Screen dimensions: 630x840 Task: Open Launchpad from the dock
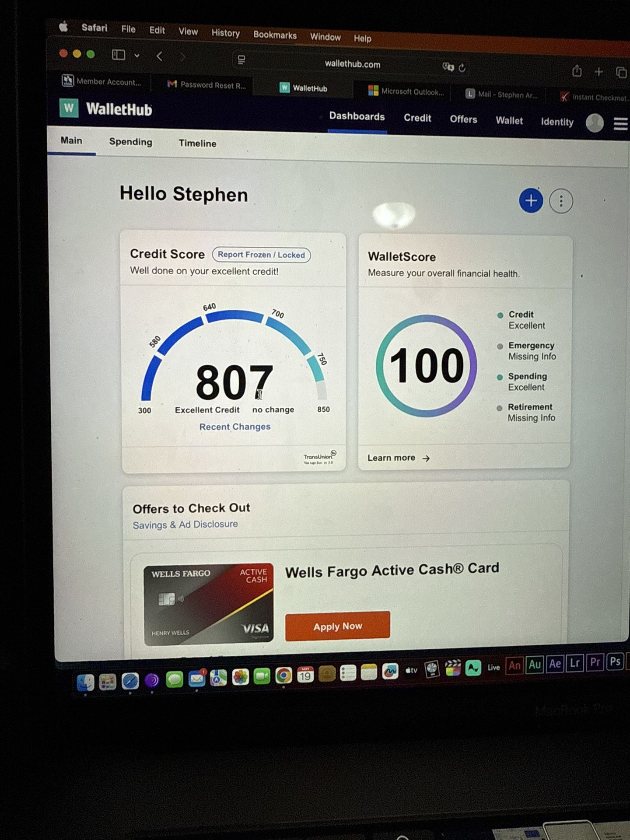click(x=108, y=682)
